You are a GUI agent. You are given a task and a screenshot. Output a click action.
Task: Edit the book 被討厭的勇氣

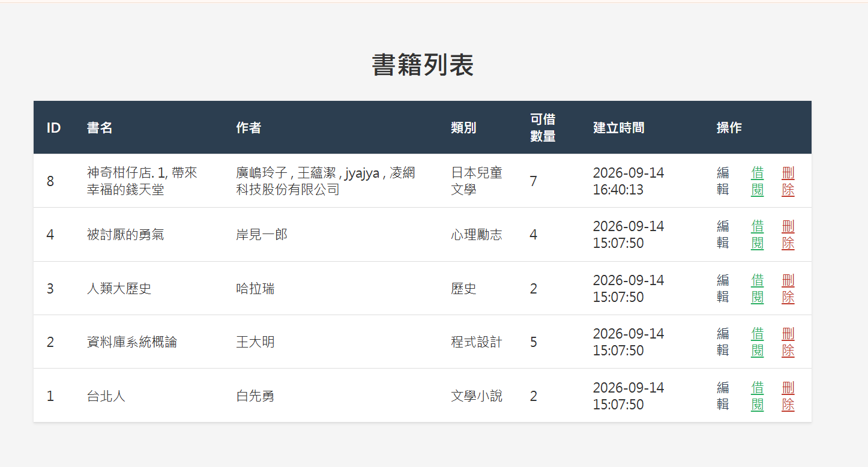point(723,235)
